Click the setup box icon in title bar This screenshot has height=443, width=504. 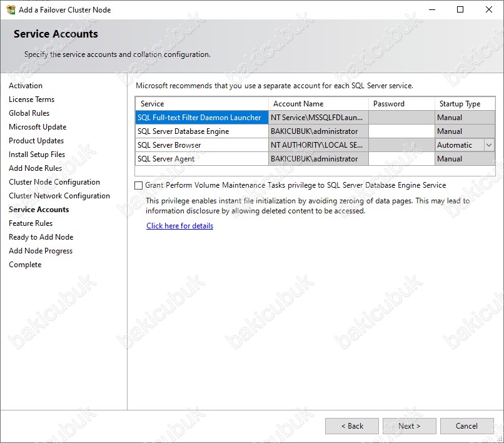tap(11, 9)
